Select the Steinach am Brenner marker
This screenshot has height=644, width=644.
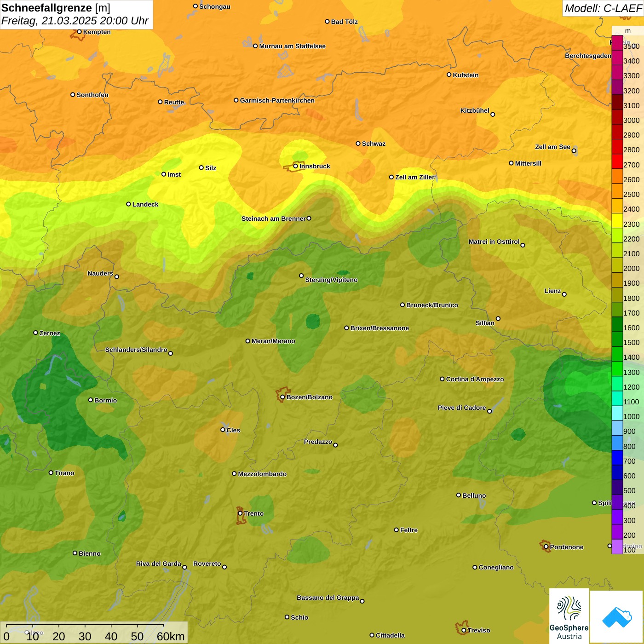(309, 218)
